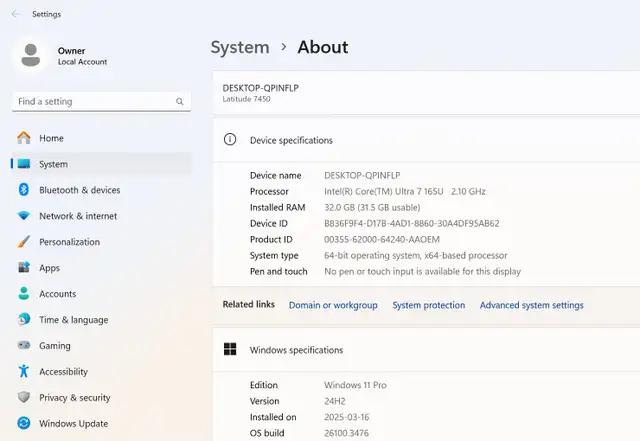Click the Processor value Intel Core Ultra 7 165U
Screen dimensions: 640x441
[x=404, y=191]
